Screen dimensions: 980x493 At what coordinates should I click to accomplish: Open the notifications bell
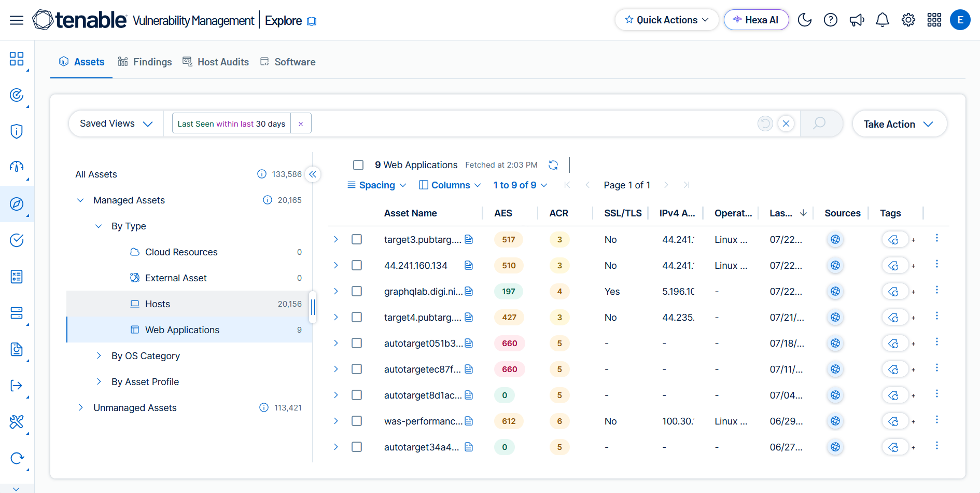882,20
